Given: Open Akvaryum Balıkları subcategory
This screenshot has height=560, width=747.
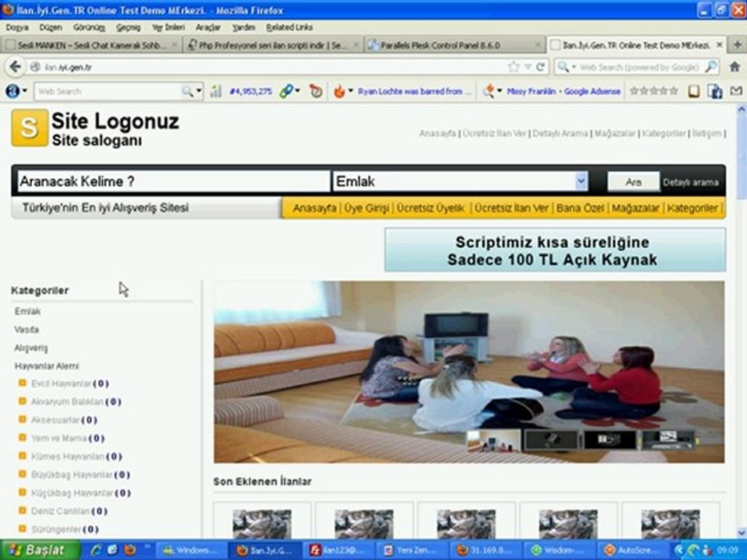Looking at the screenshot, I should [x=67, y=401].
